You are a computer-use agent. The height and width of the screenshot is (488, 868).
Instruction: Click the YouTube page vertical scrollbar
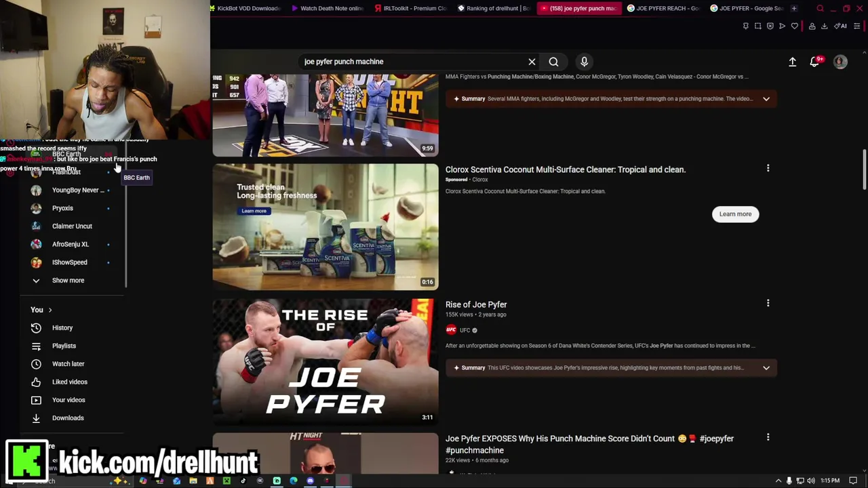(865, 169)
